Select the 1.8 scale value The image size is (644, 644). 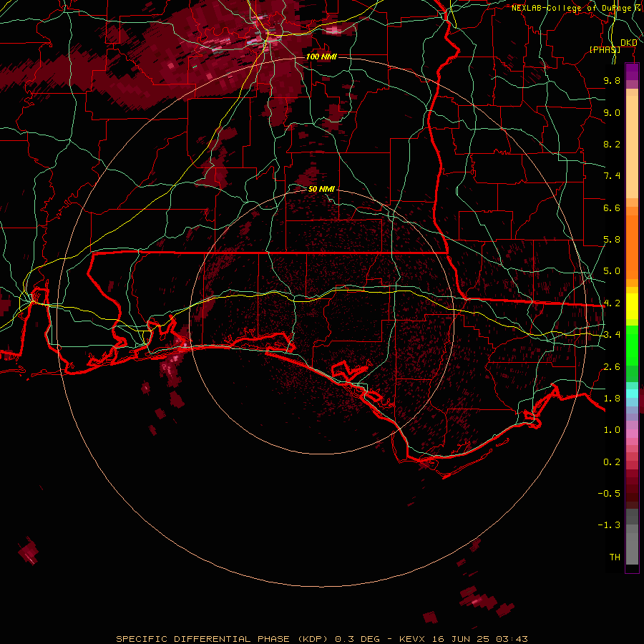pyautogui.click(x=612, y=399)
